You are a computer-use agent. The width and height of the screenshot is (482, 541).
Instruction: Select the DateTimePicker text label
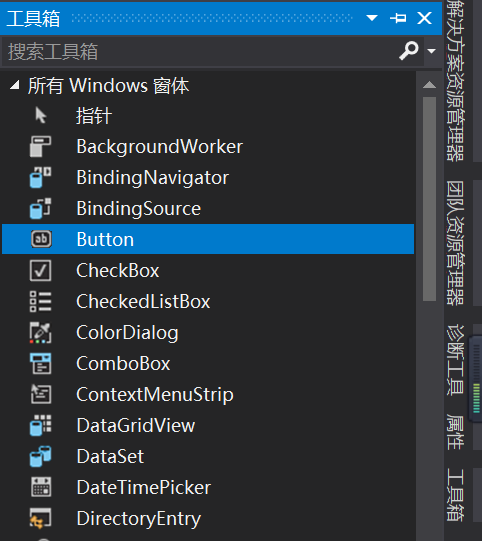pos(144,488)
